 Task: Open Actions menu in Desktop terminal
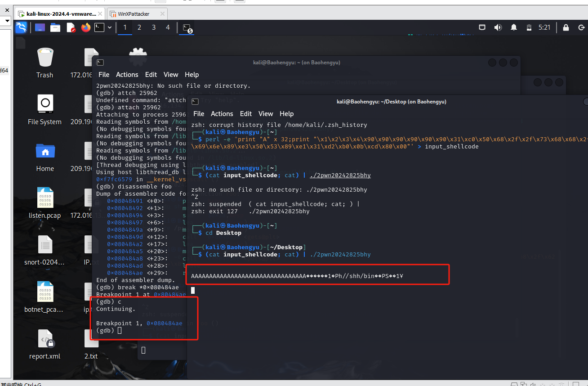coord(222,114)
